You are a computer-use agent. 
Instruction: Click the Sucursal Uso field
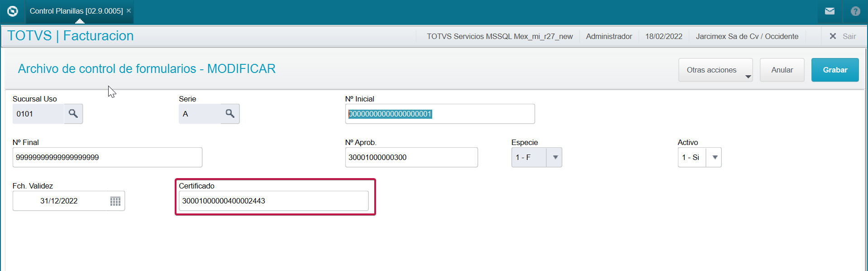[x=38, y=114]
